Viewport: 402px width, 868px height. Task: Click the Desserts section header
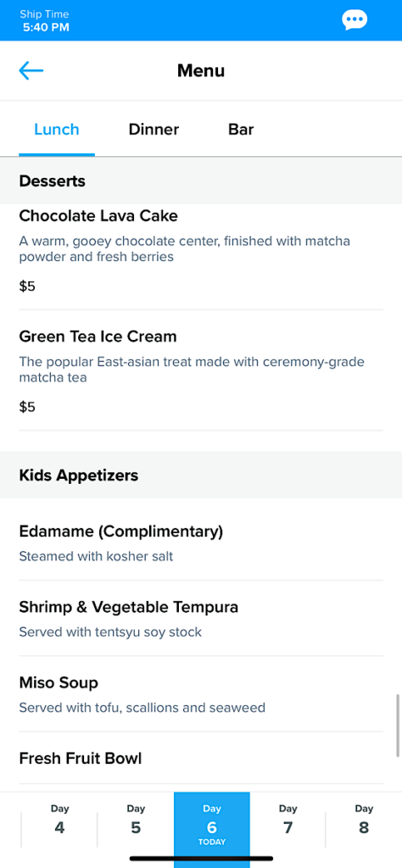(201, 181)
